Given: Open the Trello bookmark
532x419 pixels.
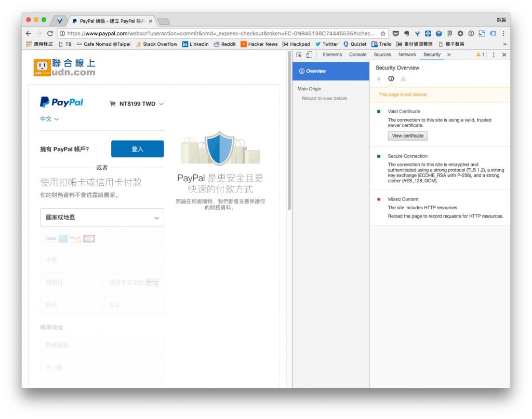Looking at the screenshot, I should pyautogui.click(x=382, y=44).
